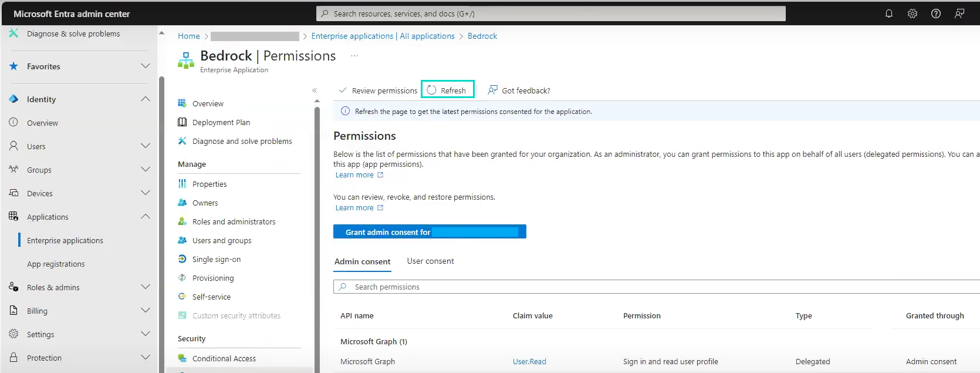Collapse the Identity section chevron

(146, 99)
